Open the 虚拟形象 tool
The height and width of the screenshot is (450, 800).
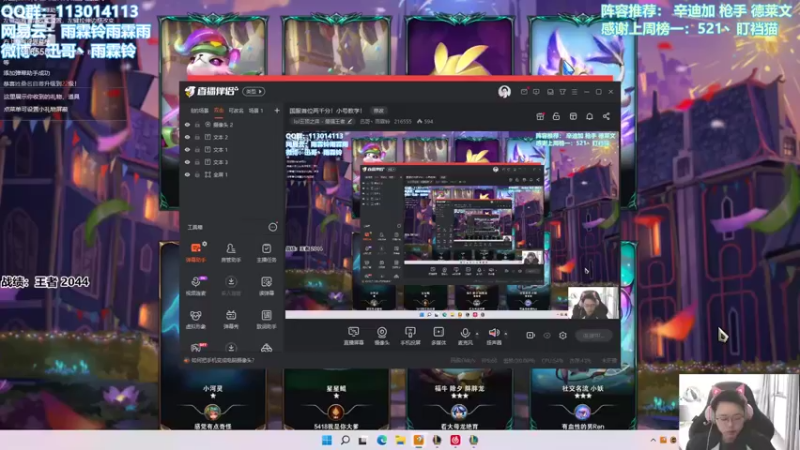[x=195, y=319]
